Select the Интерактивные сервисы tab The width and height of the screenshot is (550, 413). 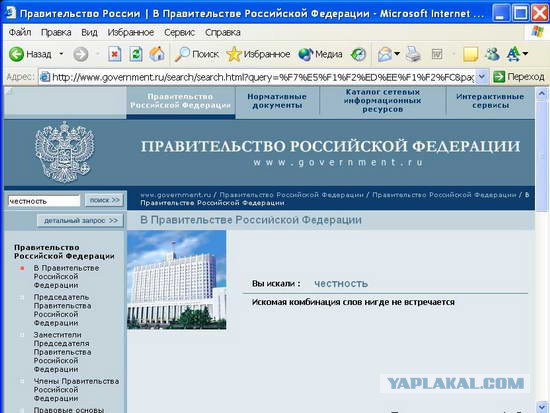point(490,101)
